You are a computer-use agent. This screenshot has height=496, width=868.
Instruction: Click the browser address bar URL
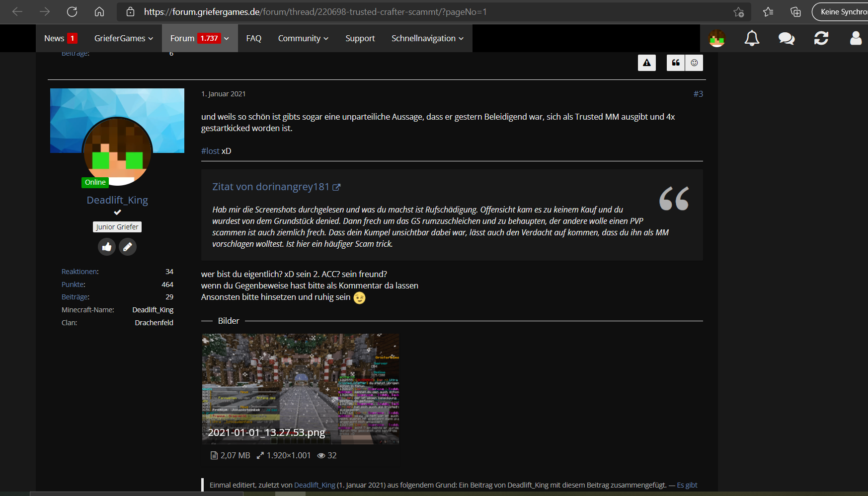point(316,12)
